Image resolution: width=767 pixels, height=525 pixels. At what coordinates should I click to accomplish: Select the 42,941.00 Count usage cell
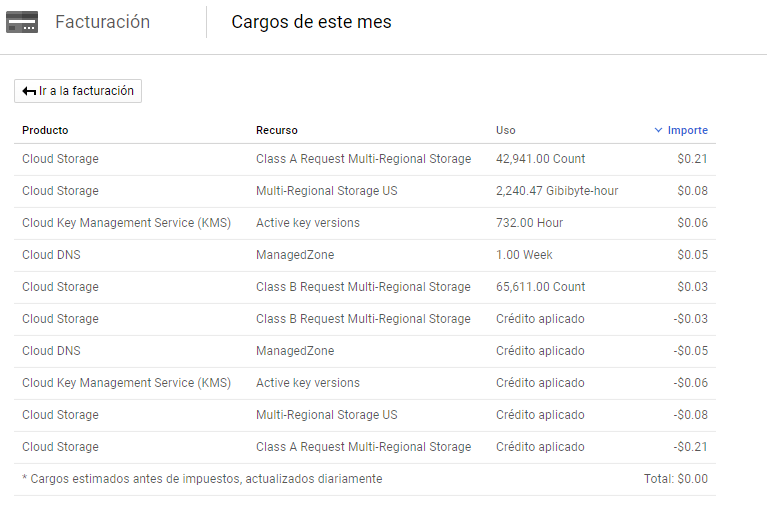click(x=541, y=159)
